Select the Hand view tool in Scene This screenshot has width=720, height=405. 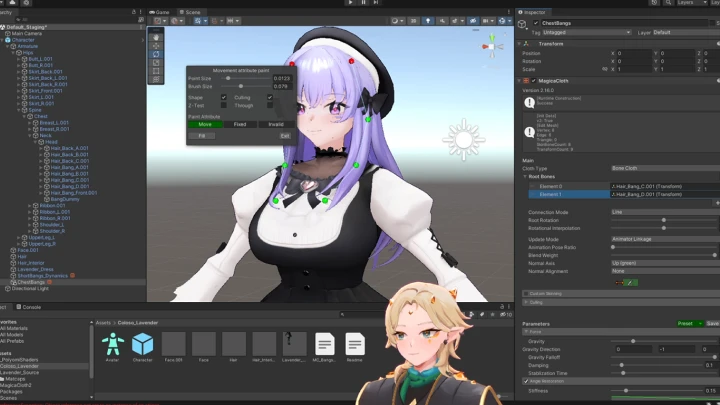point(156,37)
